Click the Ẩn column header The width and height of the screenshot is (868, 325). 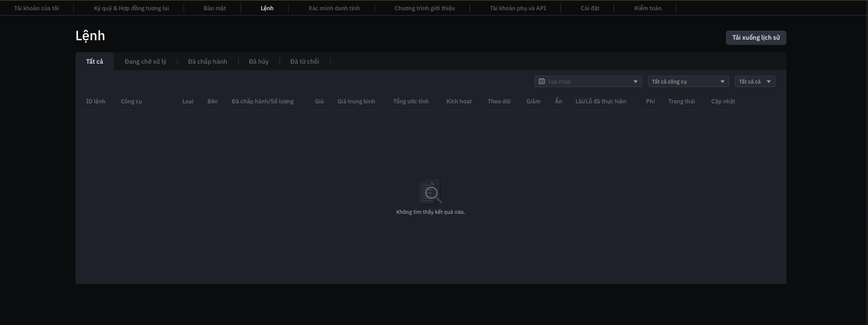point(558,102)
